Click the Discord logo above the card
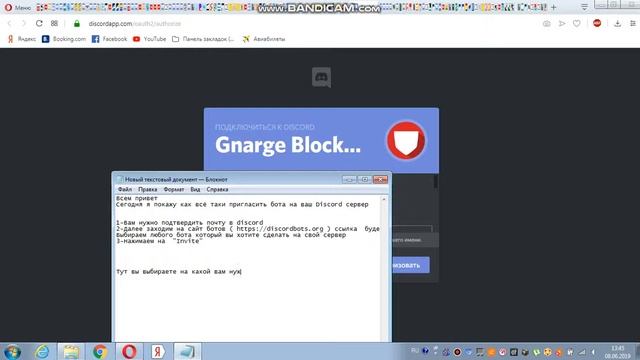This screenshot has height=360, width=640. click(x=321, y=77)
